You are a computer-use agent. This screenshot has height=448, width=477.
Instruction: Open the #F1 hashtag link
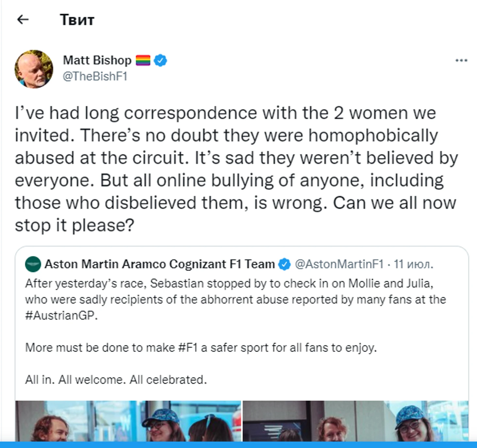(x=188, y=348)
